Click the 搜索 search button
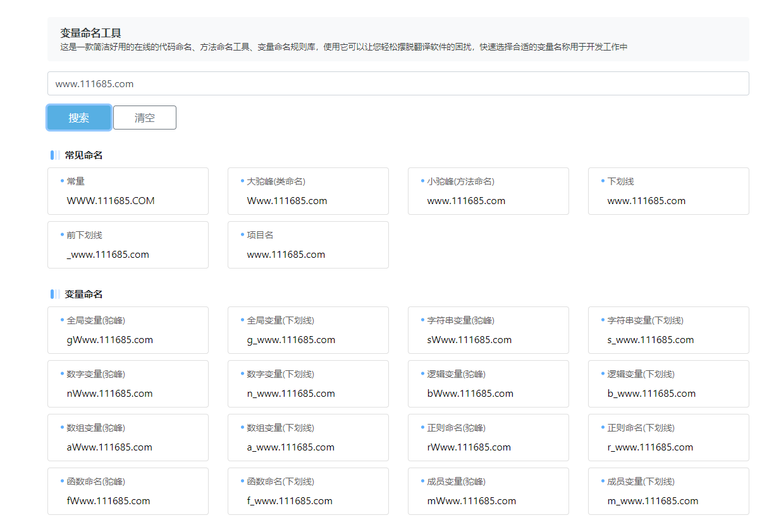The image size is (774, 532). pyautogui.click(x=79, y=118)
